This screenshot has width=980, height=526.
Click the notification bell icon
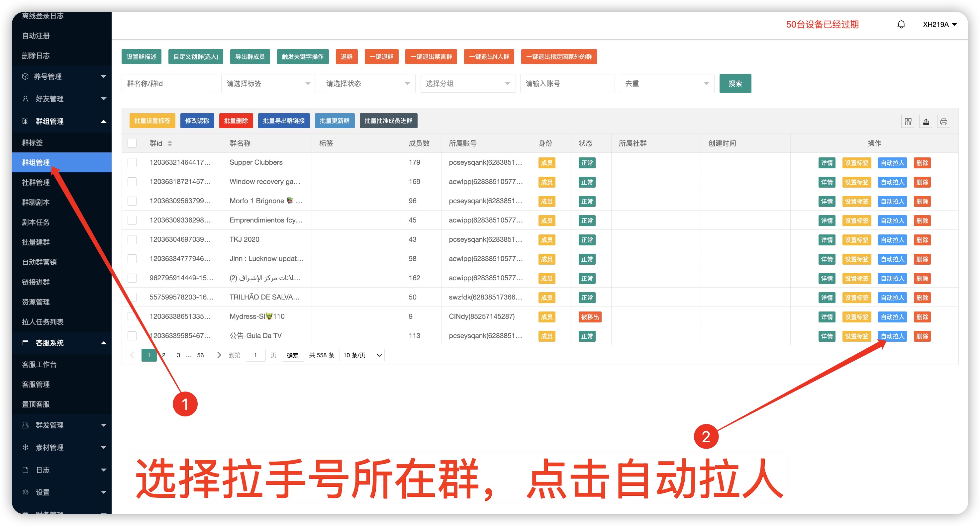901,25
